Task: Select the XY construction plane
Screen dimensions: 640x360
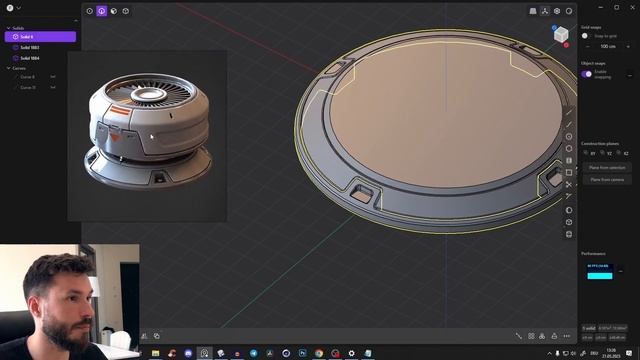Action: (x=590, y=153)
